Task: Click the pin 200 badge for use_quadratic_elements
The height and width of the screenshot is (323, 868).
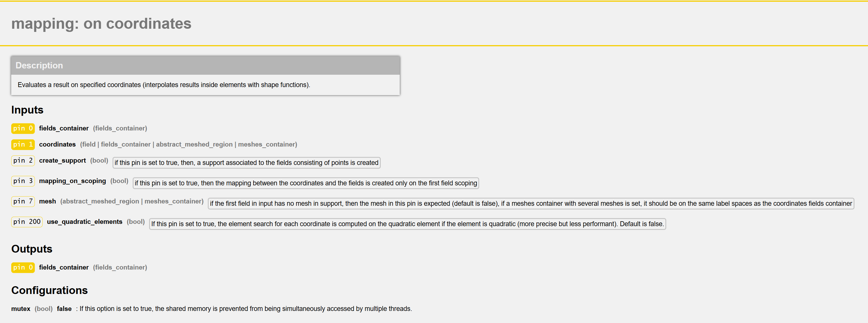Action: [27, 222]
